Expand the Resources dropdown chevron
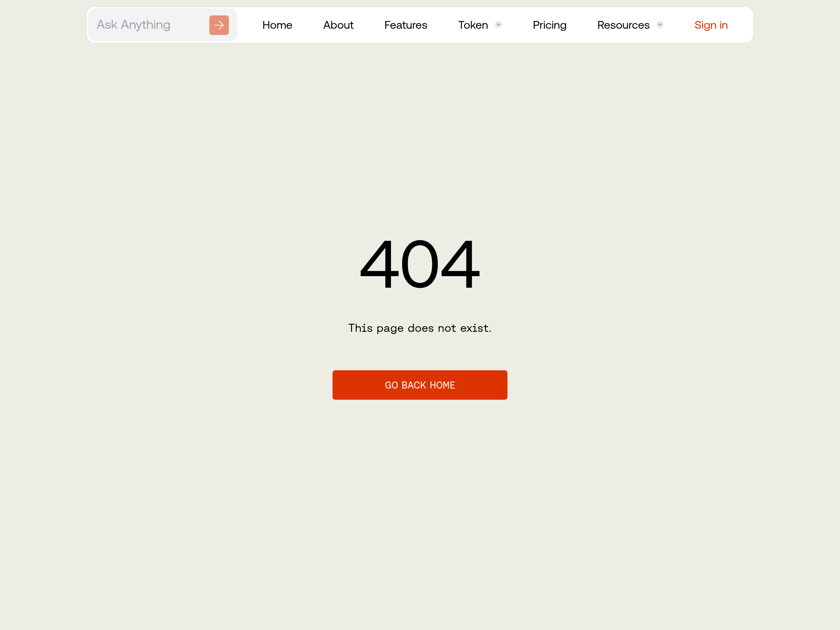The height and width of the screenshot is (630, 840). 660,25
